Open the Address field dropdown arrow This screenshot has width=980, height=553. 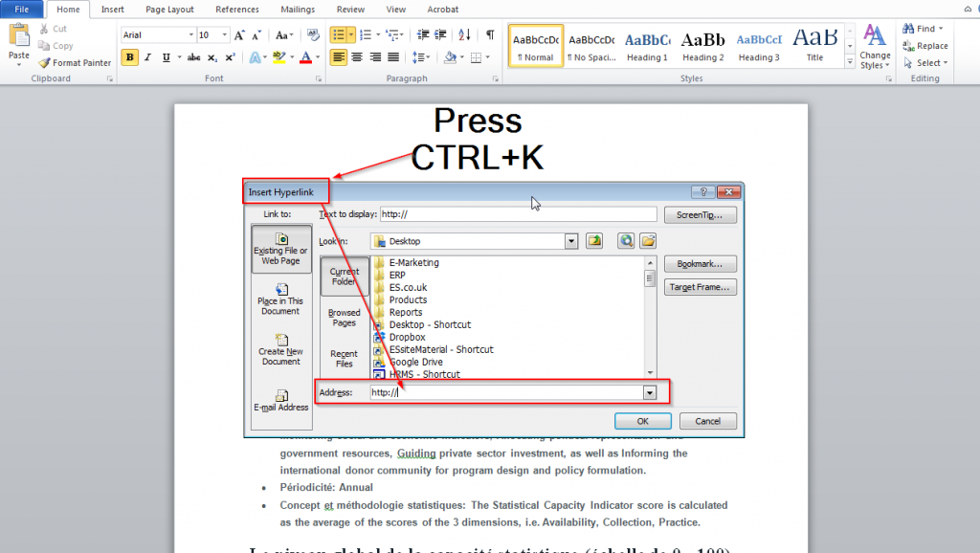coord(650,392)
